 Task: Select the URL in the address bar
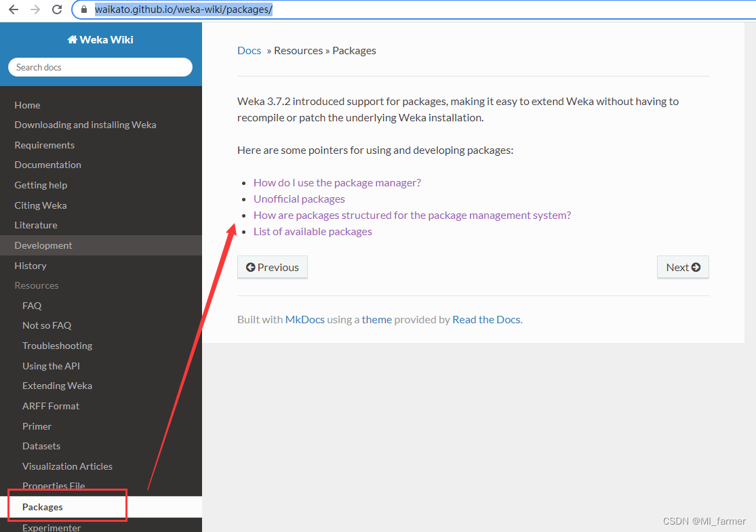click(184, 9)
